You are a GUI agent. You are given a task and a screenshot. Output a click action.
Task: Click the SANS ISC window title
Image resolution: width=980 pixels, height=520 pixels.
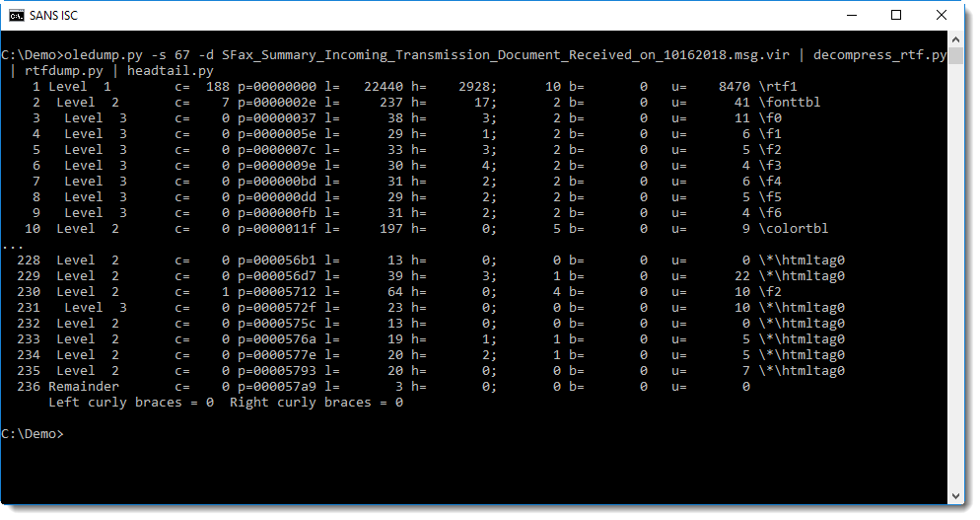[54, 16]
